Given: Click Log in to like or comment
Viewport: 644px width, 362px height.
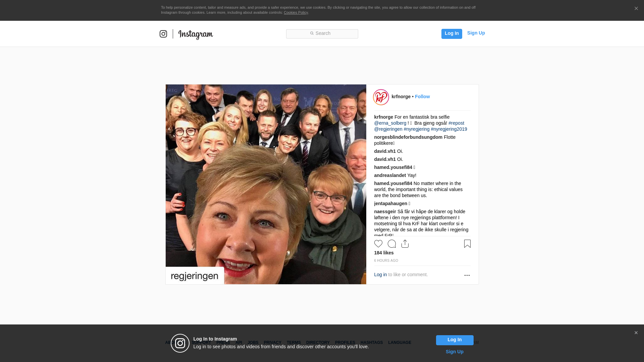Looking at the screenshot, I should coord(380,275).
